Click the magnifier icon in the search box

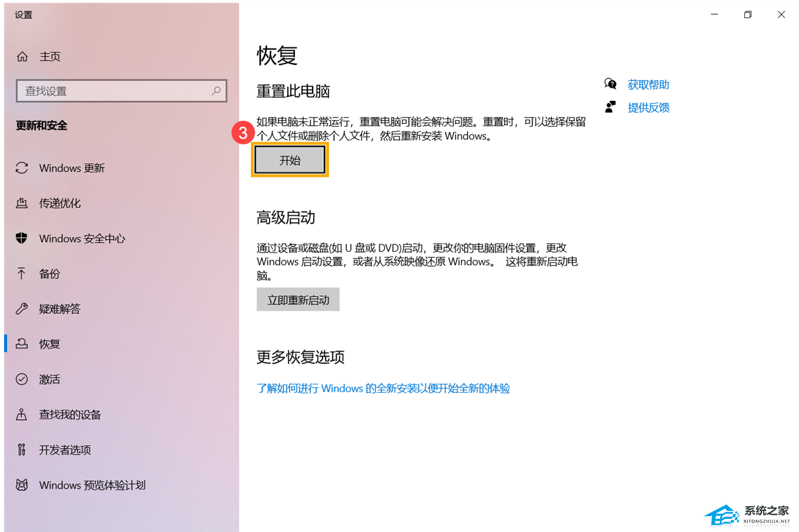(x=216, y=91)
